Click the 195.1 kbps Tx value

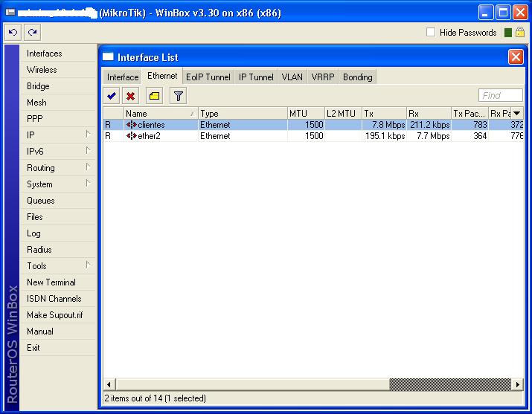coord(385,136)
